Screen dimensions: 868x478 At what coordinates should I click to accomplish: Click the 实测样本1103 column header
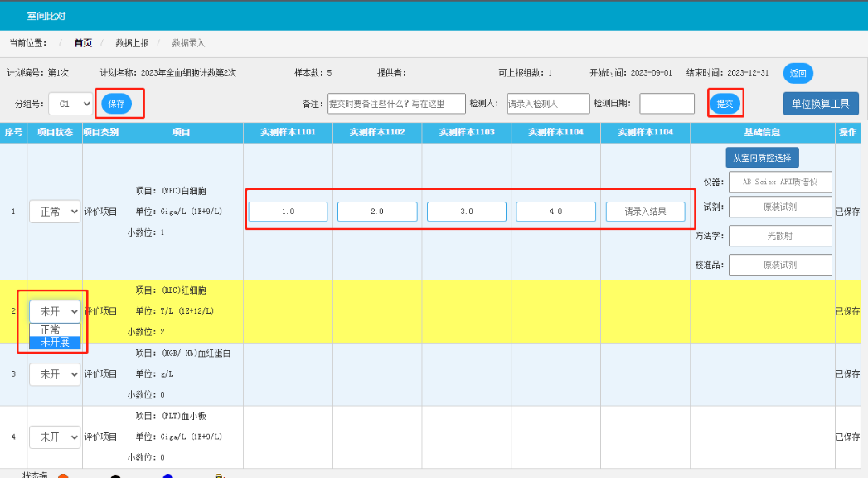click(x=467, y=133)
